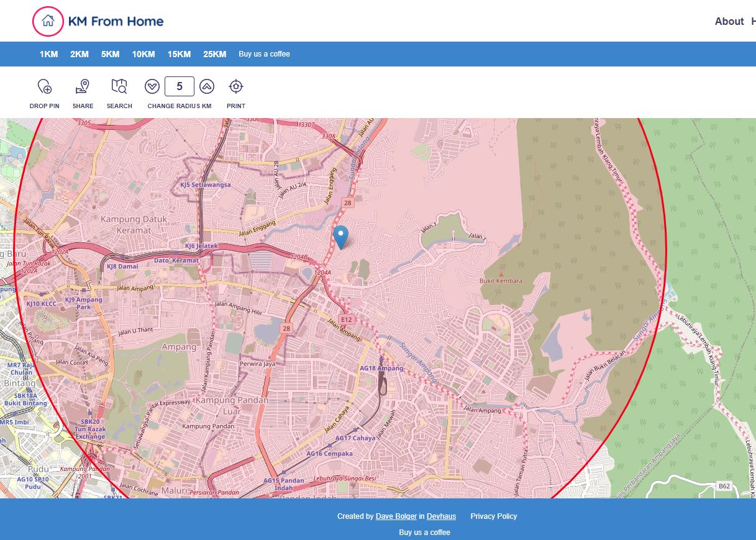
Task: Decrease radius with the down chevron
Action: point(152,86)
